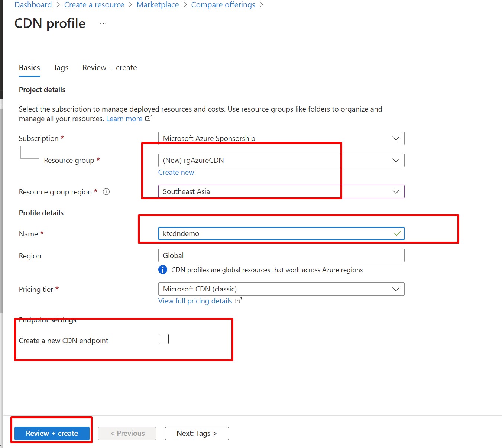The width and height of the screenshot is (502, 448).
Task: Click the external link icon after Learn more
Action: point(149,118)
